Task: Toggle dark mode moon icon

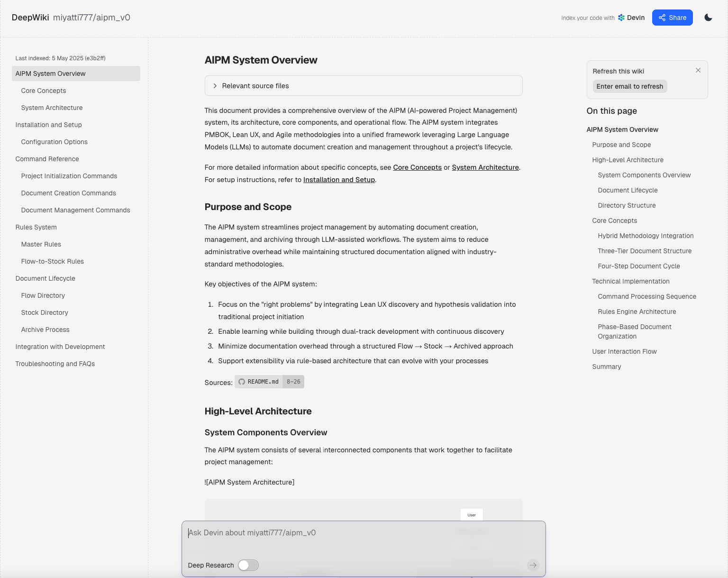Action: (708, 18)
